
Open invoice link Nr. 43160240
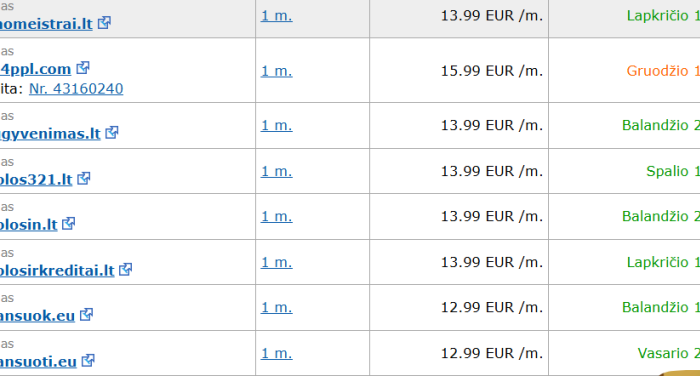(x=76, y=89)
